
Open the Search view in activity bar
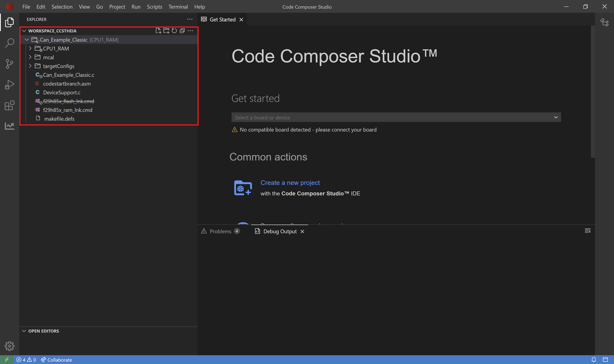pyautogui.click(x=9, y=43)
